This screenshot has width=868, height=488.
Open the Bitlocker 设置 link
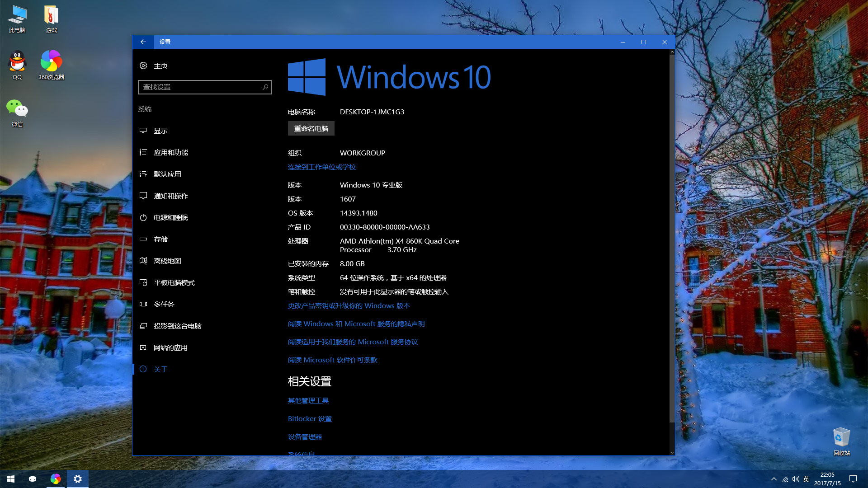310,418
